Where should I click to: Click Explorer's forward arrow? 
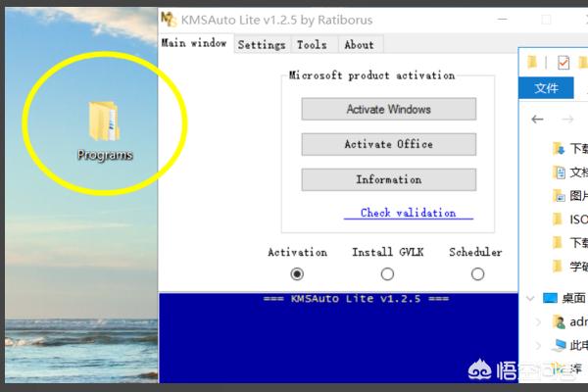click(567, 120)
